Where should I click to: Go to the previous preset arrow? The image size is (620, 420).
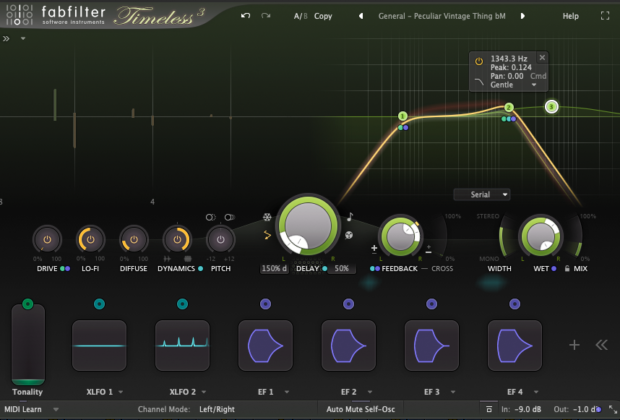[361, 16]
